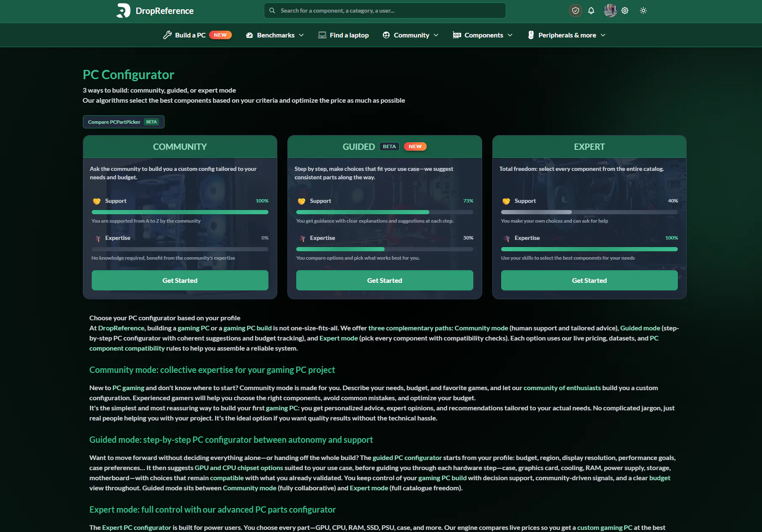
Task: Click 'Expert mode: full control' heading
Action: click(x=212, y=510)
